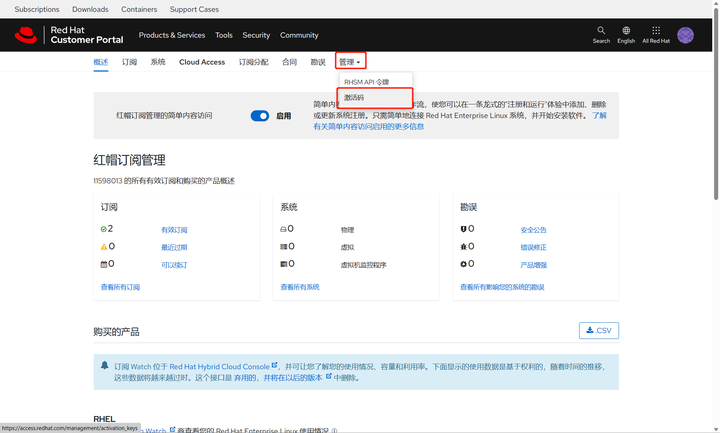Open the Tools menu
This screenshot has width=720, height=433.
[x=224, y=35]
